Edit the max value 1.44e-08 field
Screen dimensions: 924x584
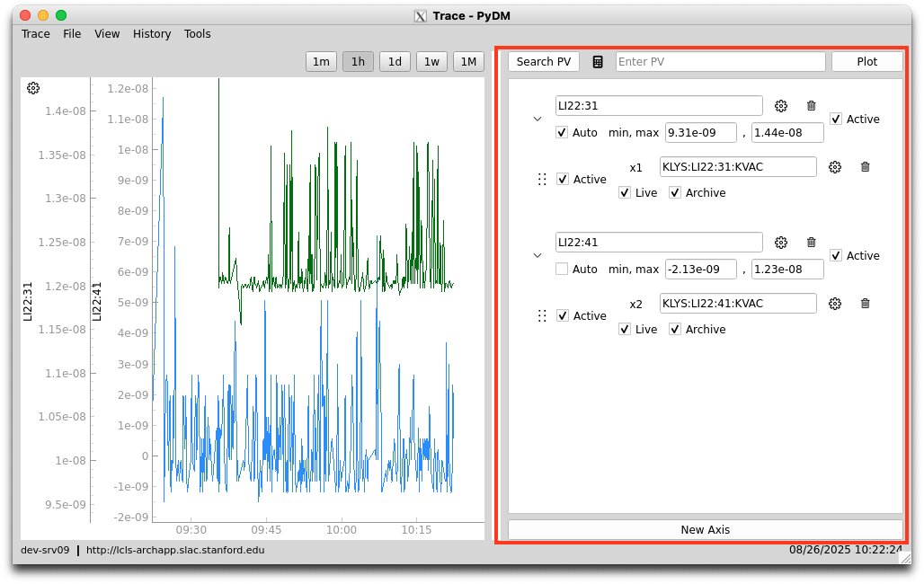787,133
